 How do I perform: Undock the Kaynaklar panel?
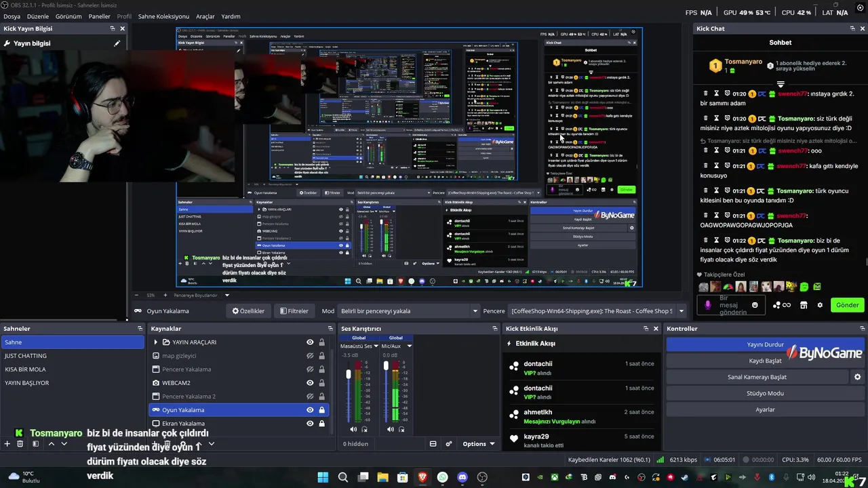click(x=329, y=329)
